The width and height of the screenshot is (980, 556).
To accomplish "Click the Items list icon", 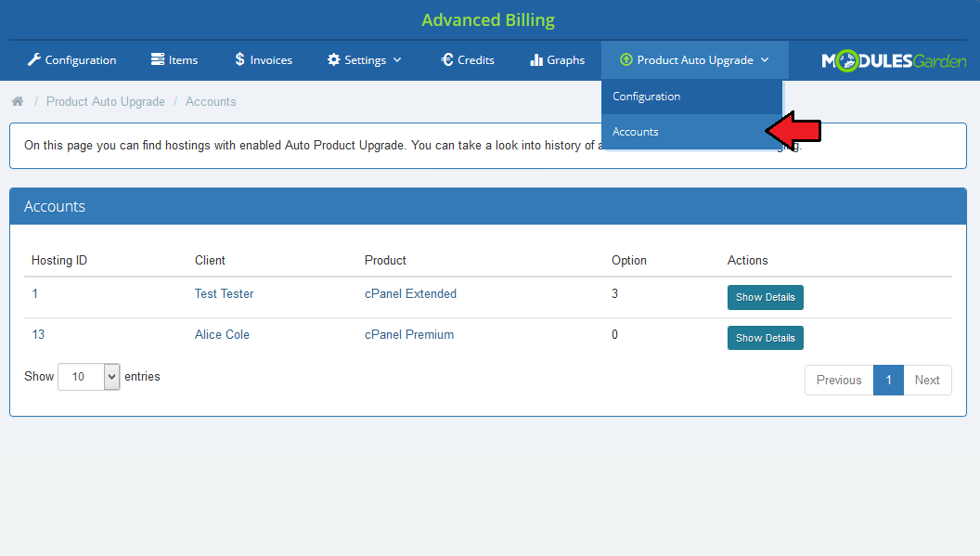I will (x=158, y=58).
